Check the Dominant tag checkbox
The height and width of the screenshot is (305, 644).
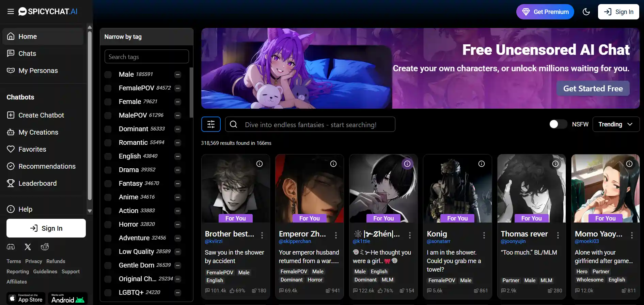(108, 129)
